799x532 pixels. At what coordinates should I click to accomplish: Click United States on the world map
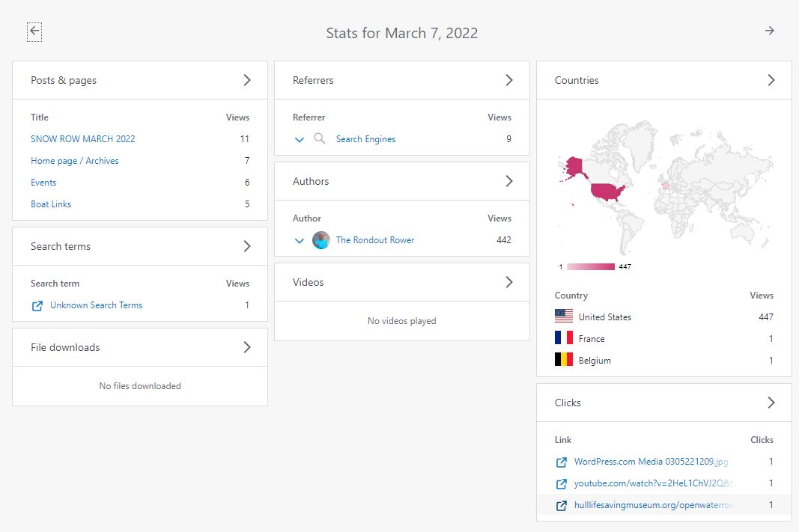click(608, 192)
